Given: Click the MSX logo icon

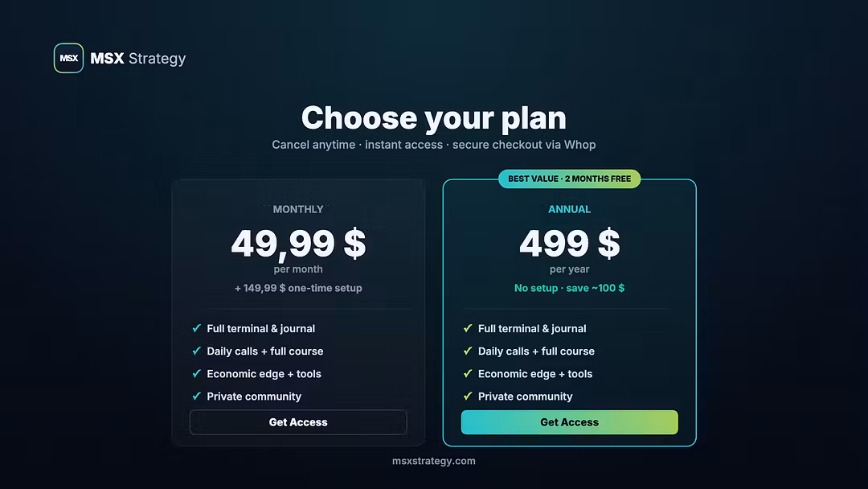Looking at the screenshot, I should [68, 58].
